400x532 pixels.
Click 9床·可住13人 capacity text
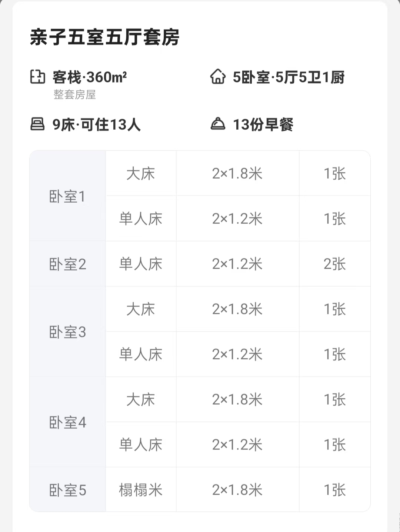(x=97, y=125)
